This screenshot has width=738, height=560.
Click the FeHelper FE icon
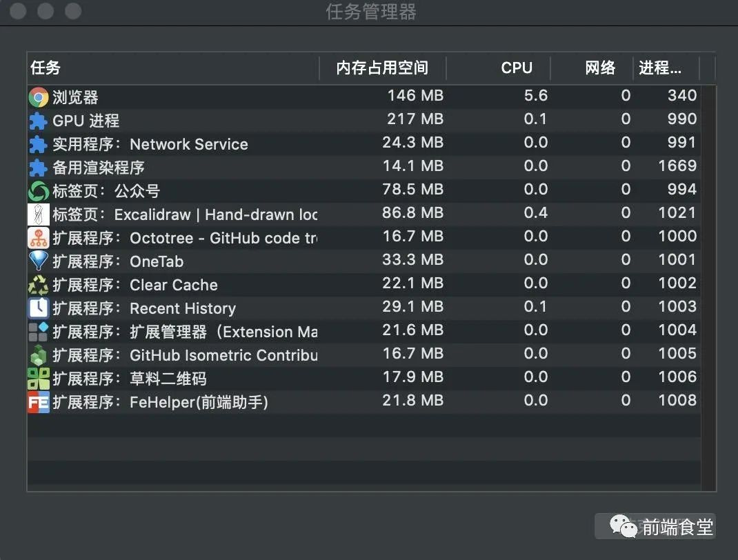[x=39, y=402]
